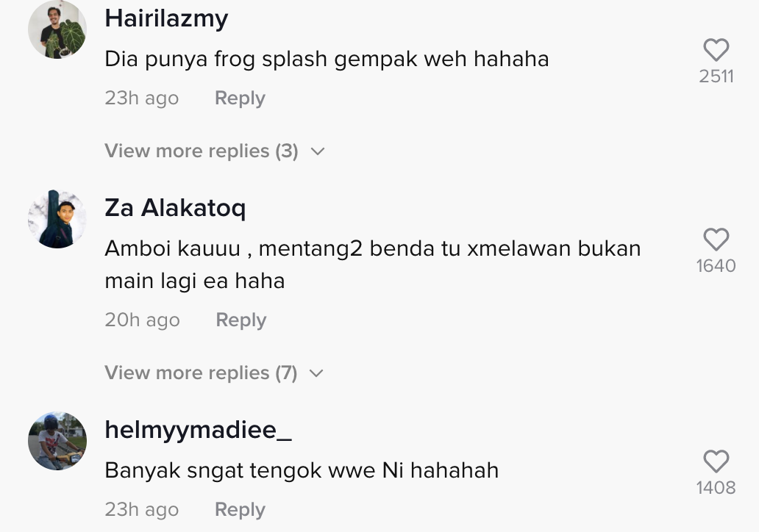Select the 'Dia punya frog splash' comment text
The height and width of the screenshot is (532, 759).
coord(327,60)
